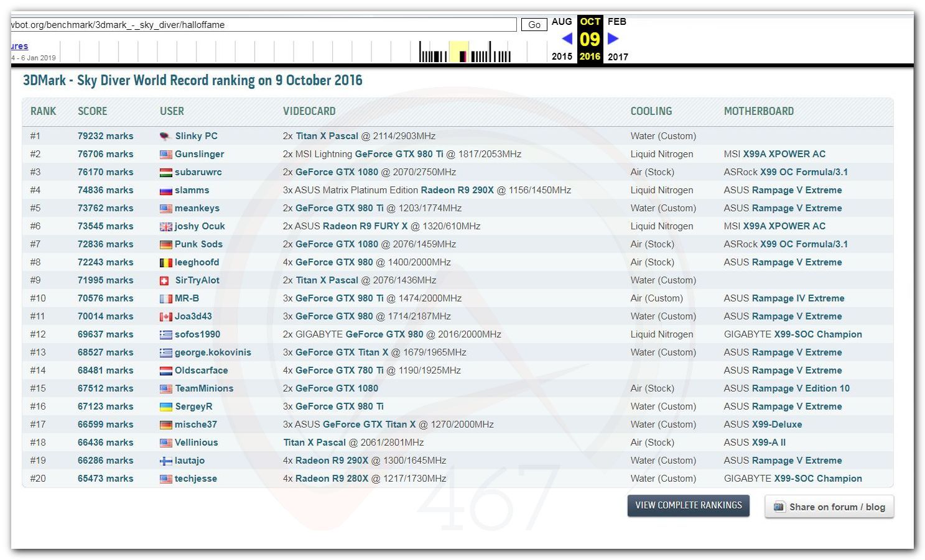Screen dimensions: 925x560
Task: Open X99-A II motherboard link
Action: pyautogui.click(x=769, y=443)
